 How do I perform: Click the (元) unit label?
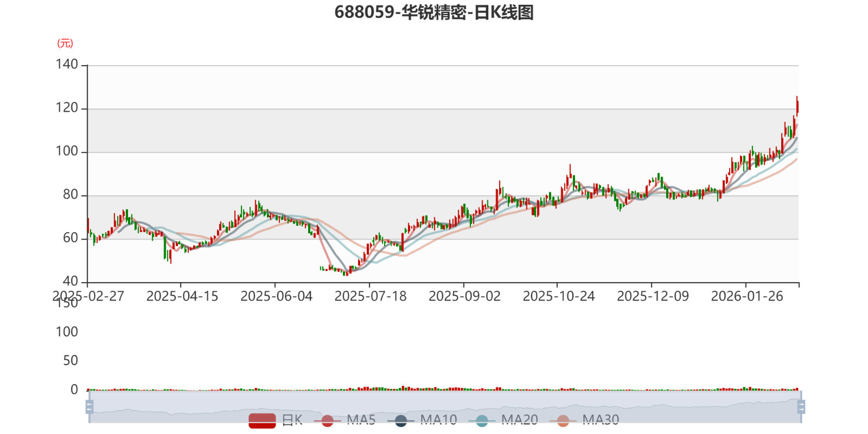65,43
